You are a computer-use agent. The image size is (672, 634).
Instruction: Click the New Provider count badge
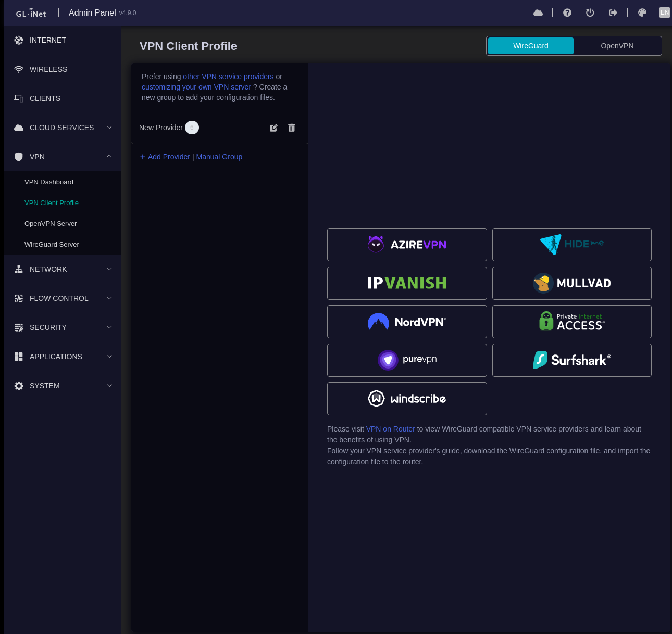192,128
